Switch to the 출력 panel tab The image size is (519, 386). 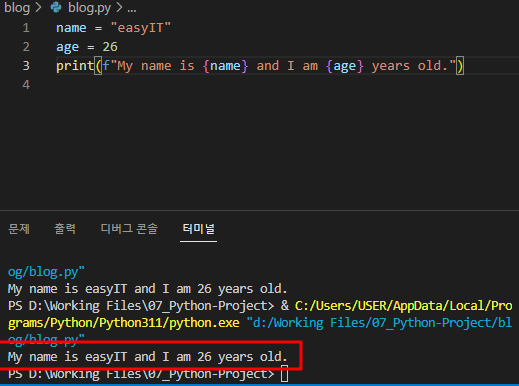tap(65, 229)
